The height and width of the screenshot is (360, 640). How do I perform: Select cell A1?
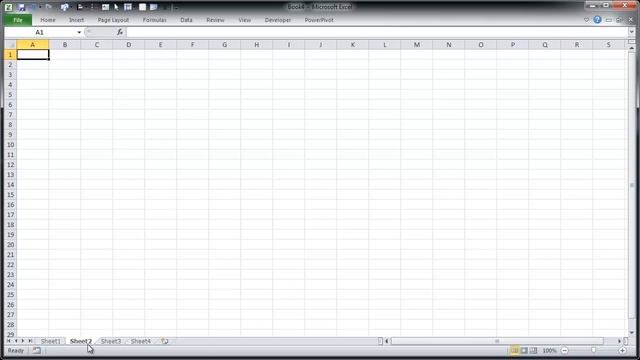[x=33, y=54]
